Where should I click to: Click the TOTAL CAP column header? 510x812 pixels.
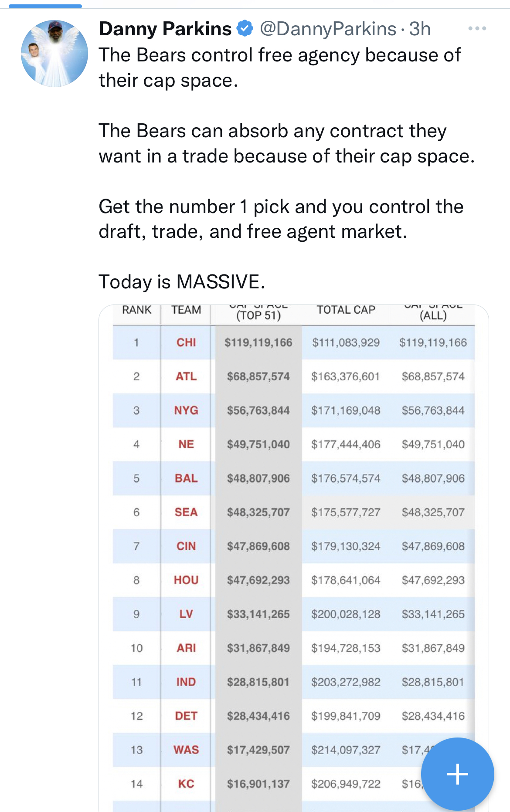pyautogui.click(x=346, y=310)
